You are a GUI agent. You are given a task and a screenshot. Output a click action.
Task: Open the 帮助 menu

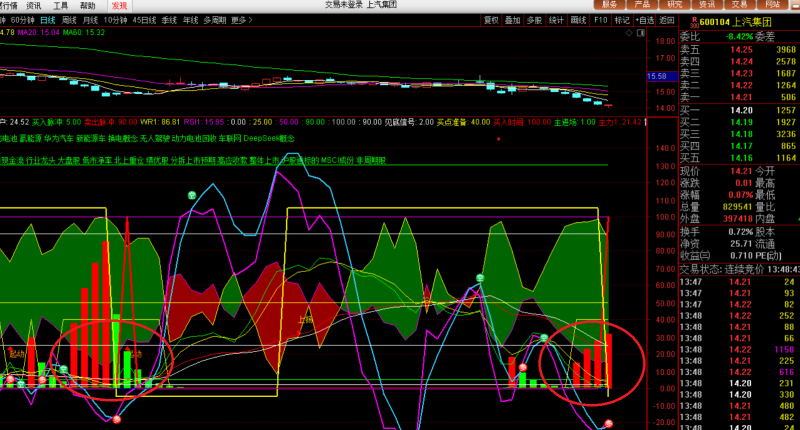[88, 6]
